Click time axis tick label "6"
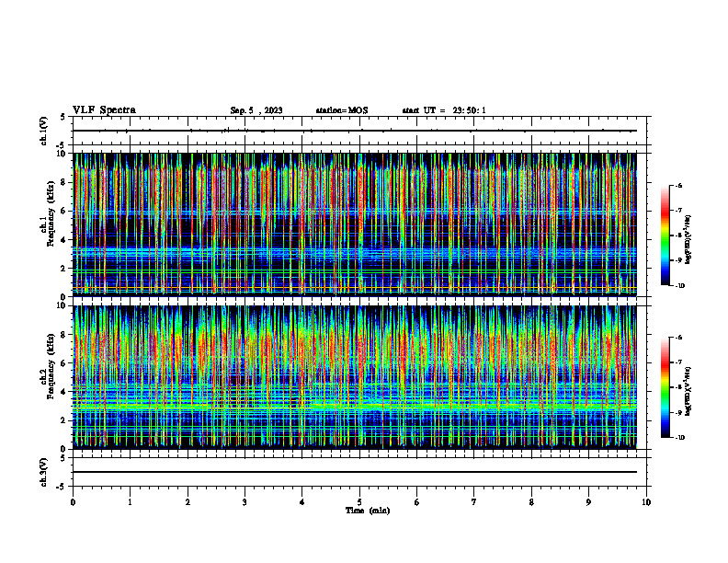728x563 pixels. tap(417, 502)
